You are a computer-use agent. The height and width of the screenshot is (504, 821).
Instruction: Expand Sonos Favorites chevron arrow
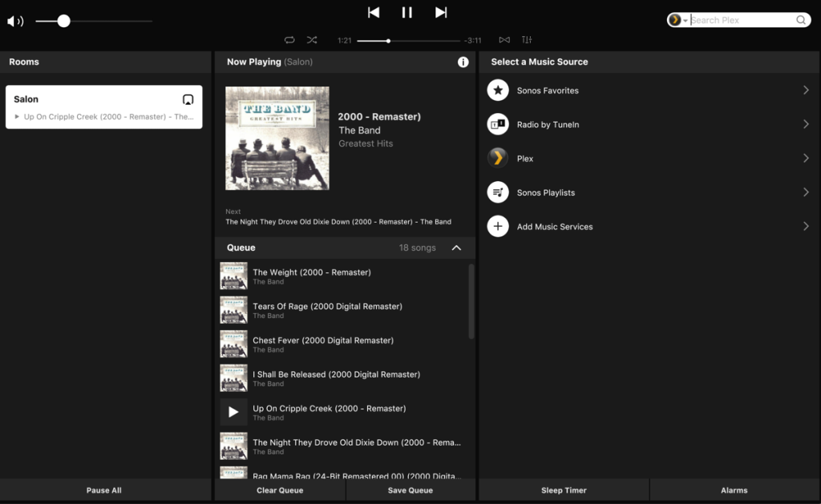tap(806, 90)
